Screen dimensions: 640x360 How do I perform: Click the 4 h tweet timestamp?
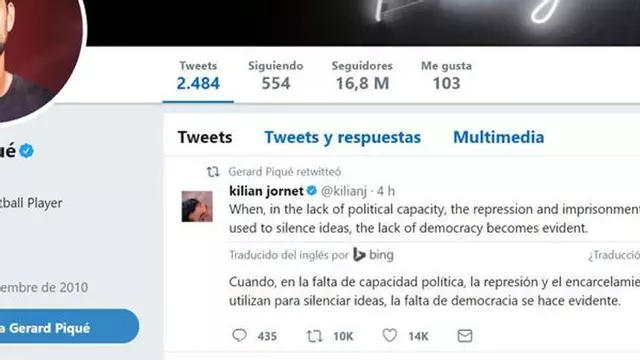386,191
